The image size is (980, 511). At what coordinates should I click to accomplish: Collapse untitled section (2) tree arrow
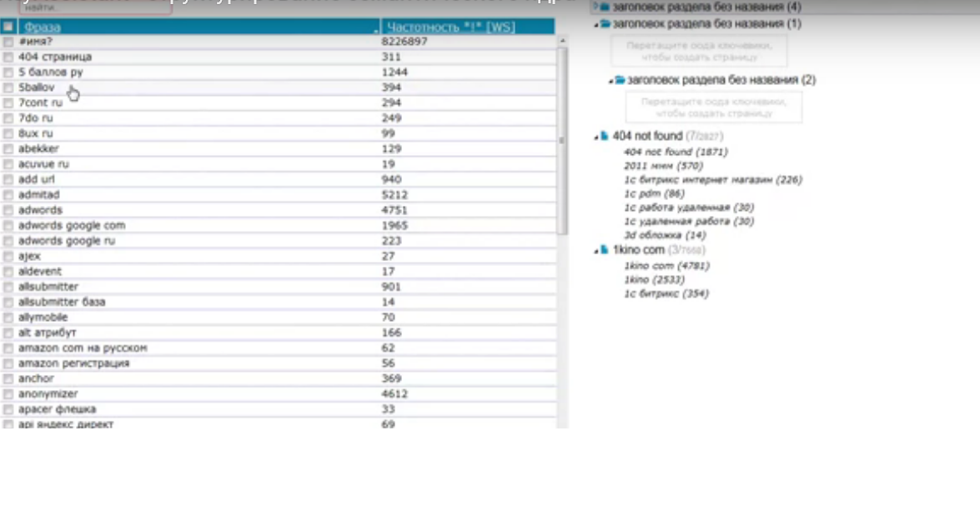point(611,81)
